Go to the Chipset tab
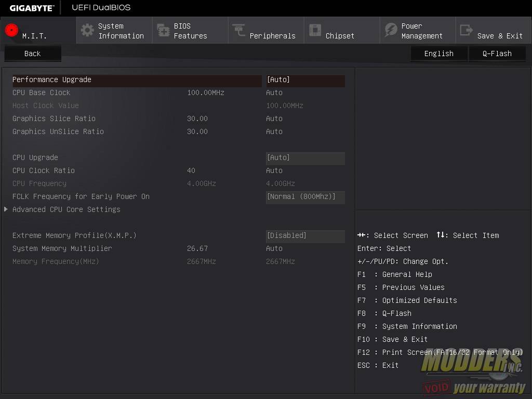Image resolution: width=532 pixels, height=399 pixels. (x=342, y=31)
